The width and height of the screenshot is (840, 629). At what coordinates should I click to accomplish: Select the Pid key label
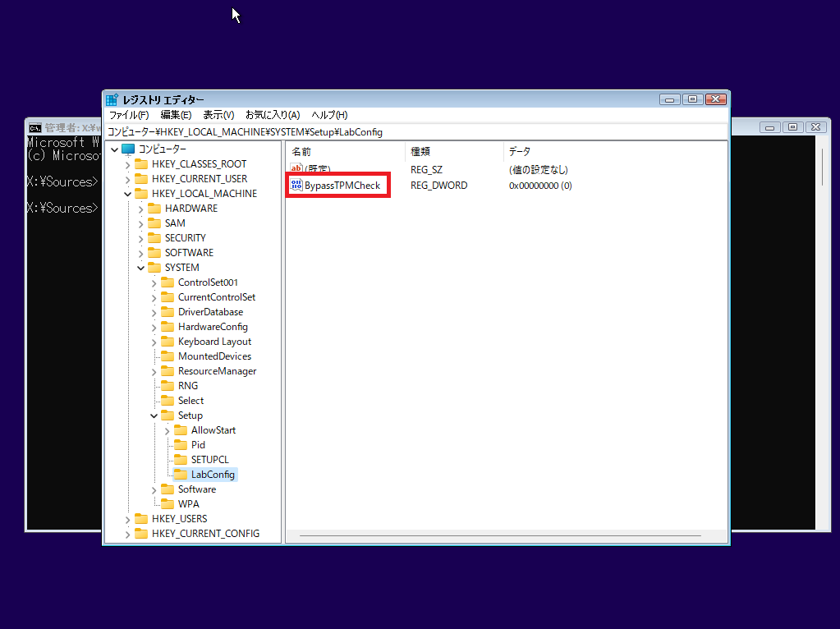(x=198, y=445)
